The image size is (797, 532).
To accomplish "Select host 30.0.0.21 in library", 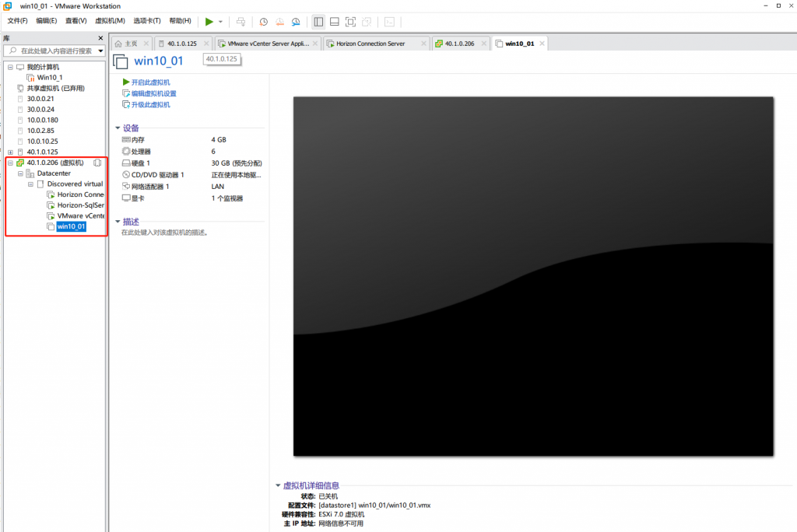I will pyautogui.click(x=40, y=99).
